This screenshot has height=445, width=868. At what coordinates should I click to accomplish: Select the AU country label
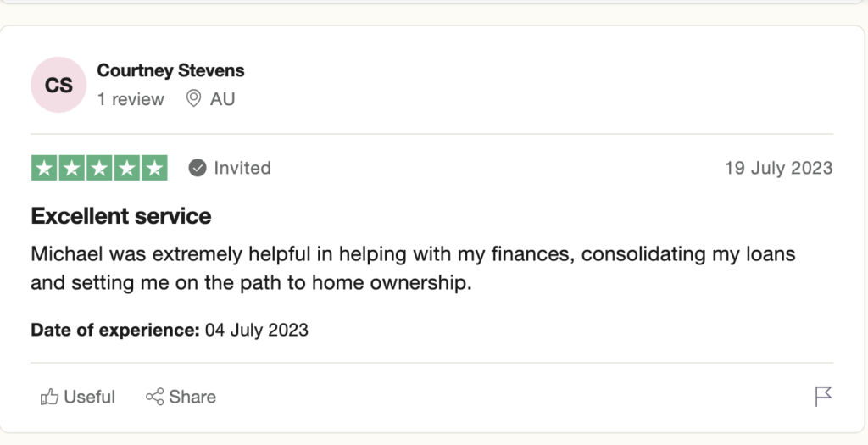tap(223, 99)
